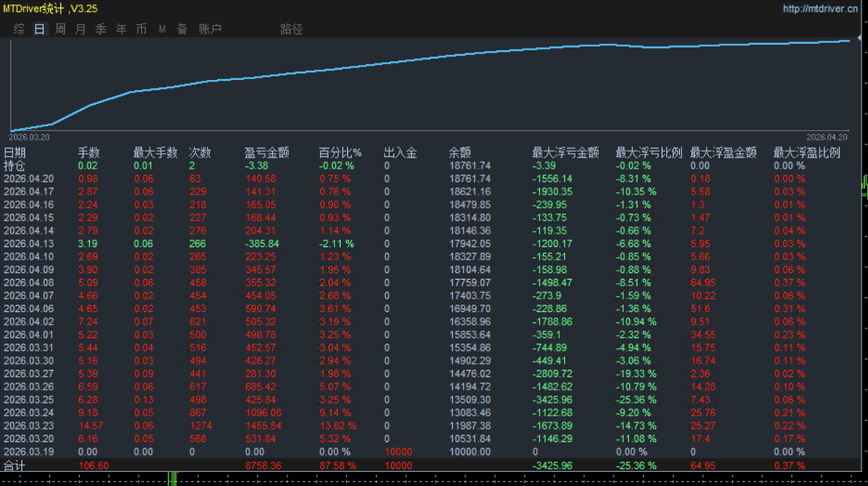868x486 pixels.
Task: Click the 出入金 column header
Action: pyautogui.click(x=400, y=153)
